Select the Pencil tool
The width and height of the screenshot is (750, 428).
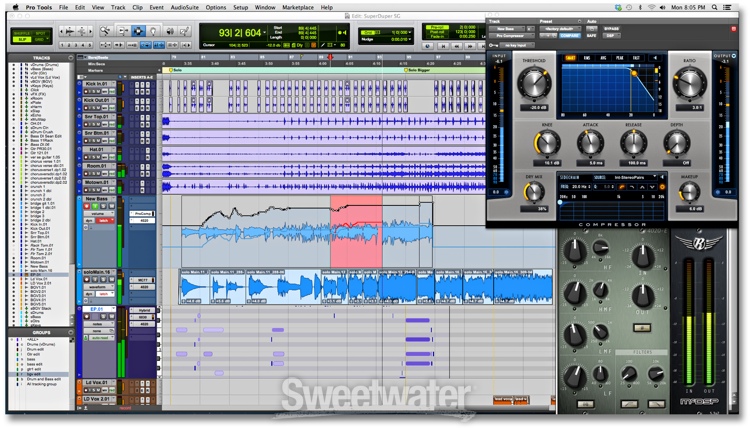coord(184,31)
